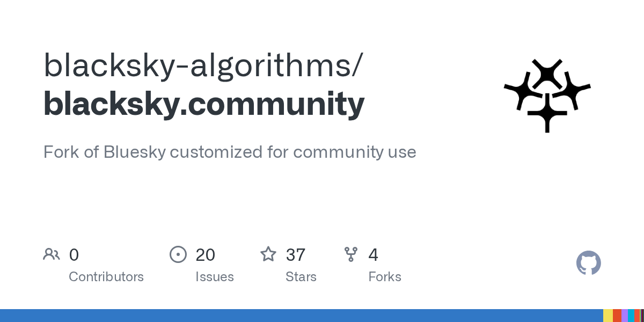The image size is (644, 322).
Task: Click the light purple language bar segment
Action: 625,316
